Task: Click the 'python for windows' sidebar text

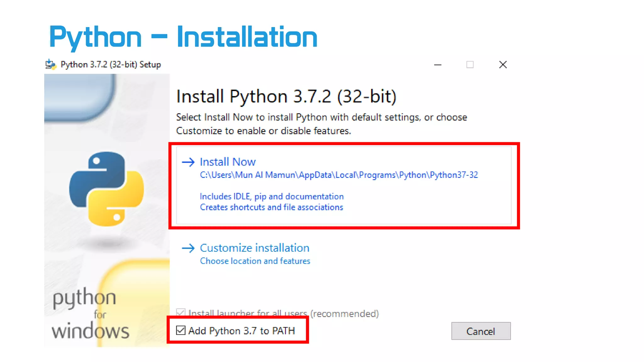Action: 90,314
